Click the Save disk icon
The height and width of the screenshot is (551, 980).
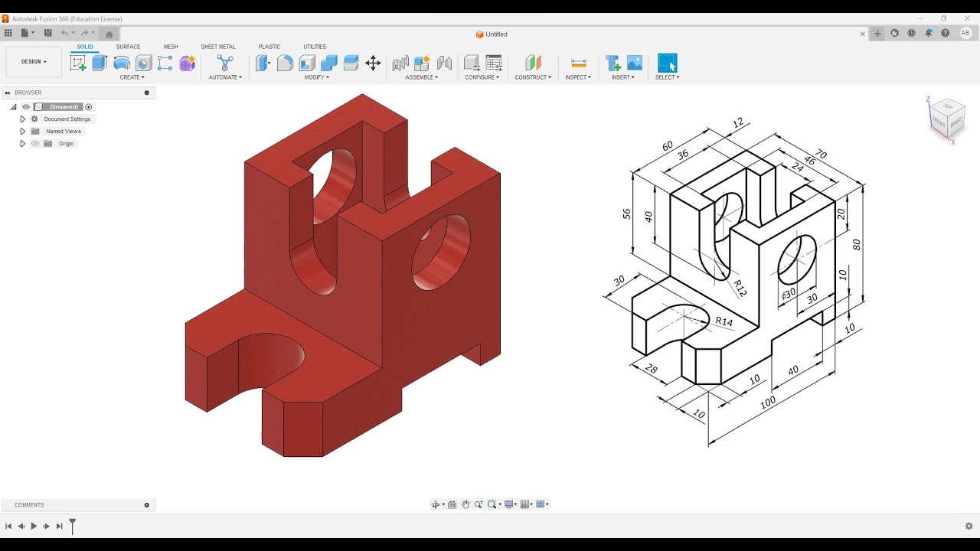coord(47,33)
